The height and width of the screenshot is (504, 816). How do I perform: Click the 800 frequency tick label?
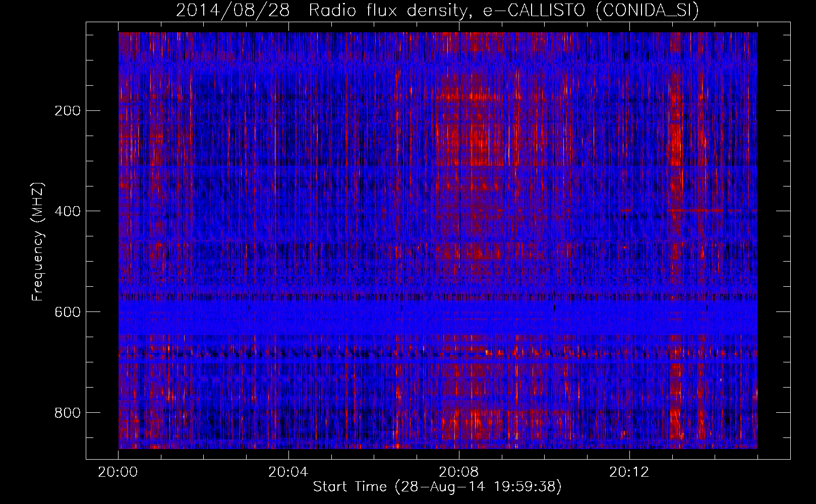pyautogui.click(x=67, y=412)
